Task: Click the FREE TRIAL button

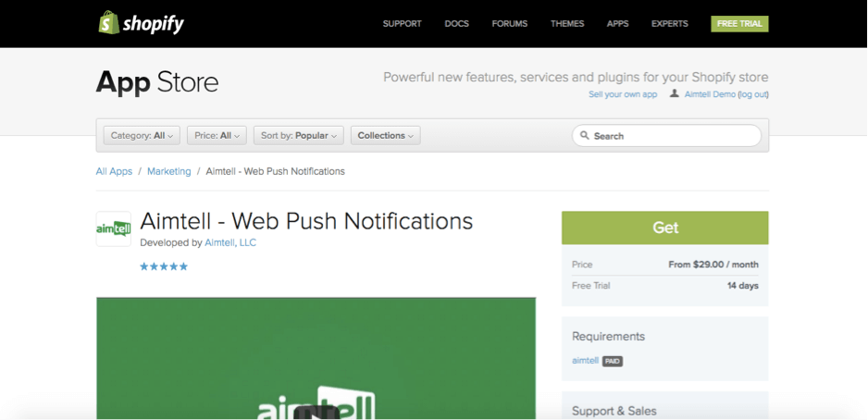Action: [739, 24]
